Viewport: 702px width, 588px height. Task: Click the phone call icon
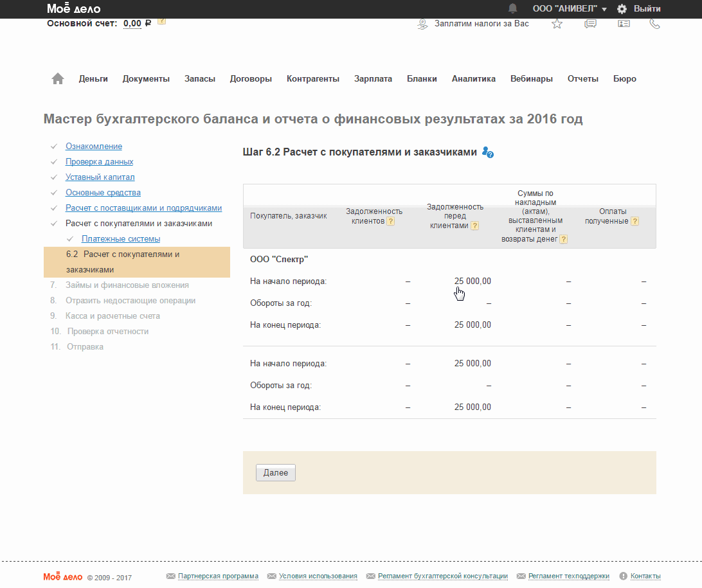tap(654, 24)
